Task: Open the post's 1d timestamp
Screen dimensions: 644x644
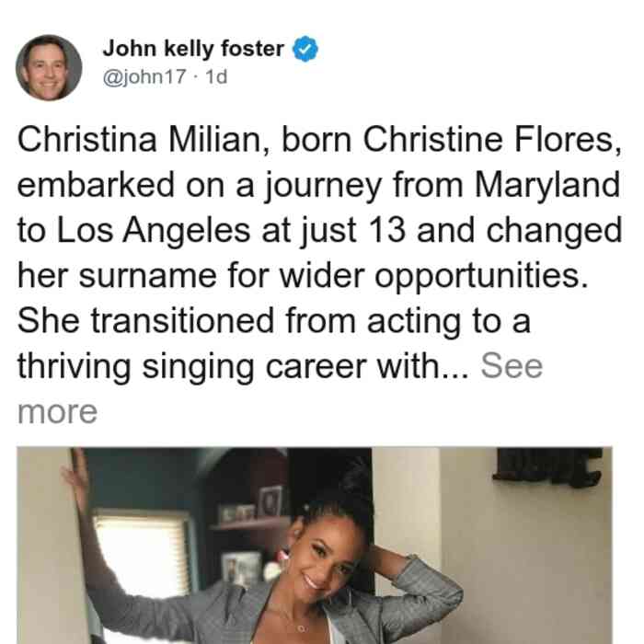Action: [x=216, y=76]
